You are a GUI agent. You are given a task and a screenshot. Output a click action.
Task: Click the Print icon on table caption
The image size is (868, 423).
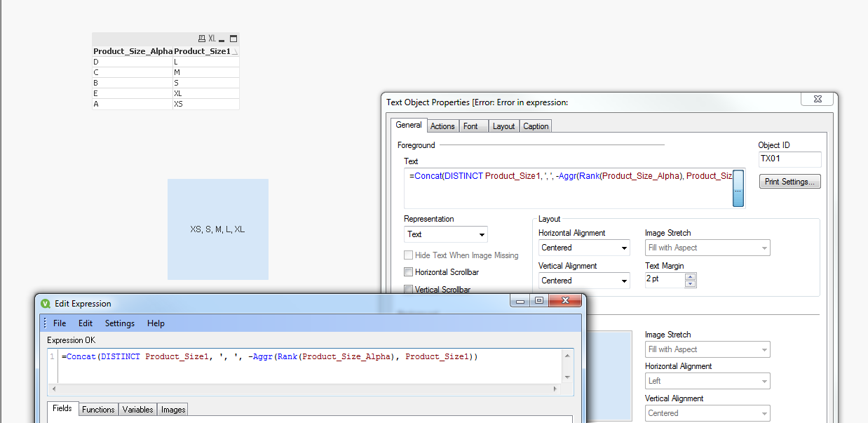(202, 39)
